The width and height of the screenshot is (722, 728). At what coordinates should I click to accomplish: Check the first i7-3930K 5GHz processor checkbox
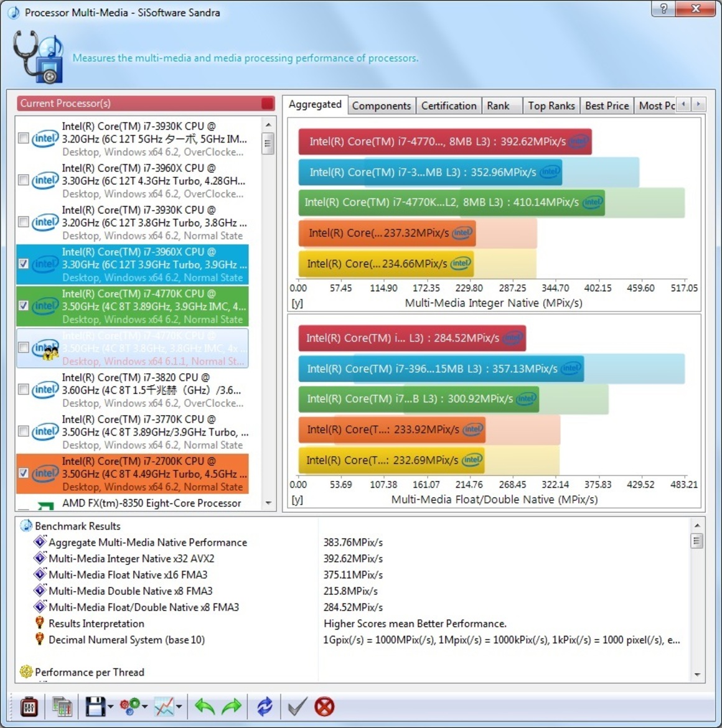[23, 138]
